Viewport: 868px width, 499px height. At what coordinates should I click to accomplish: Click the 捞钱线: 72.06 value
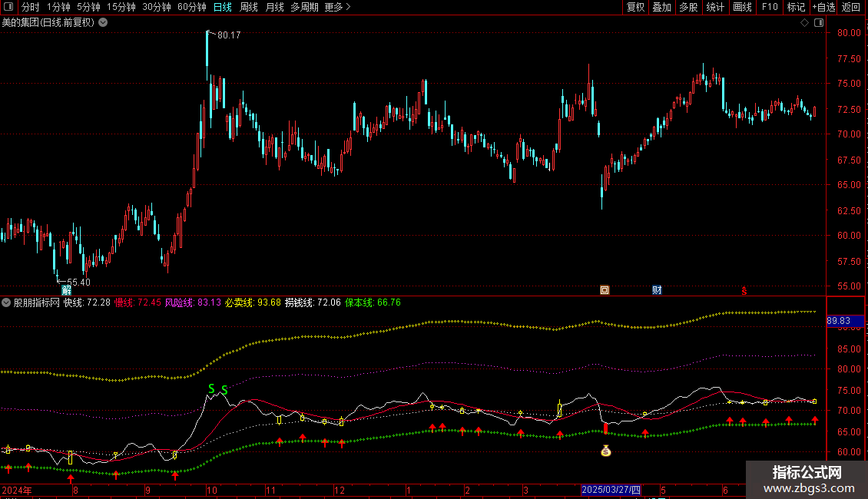pyautogui.click(x=313, y=302)
